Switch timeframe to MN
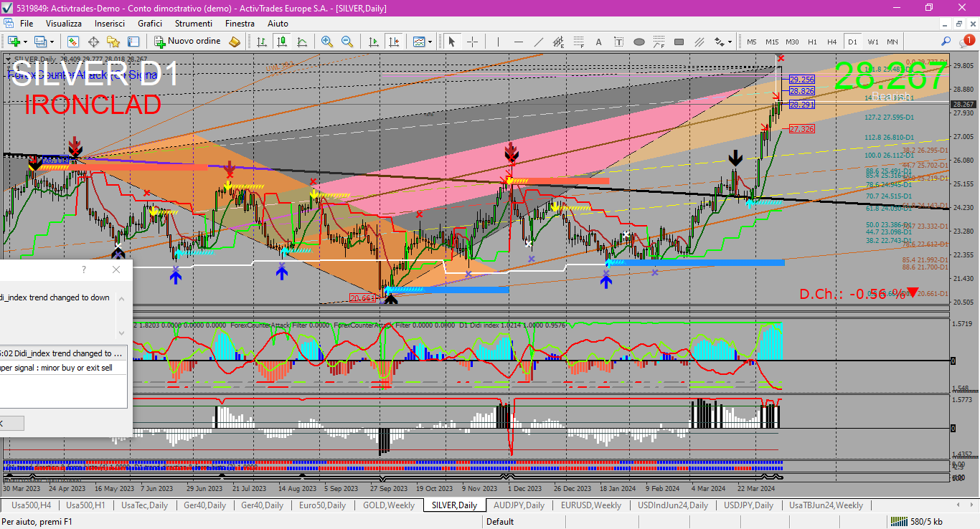 (x=892, y=42)
